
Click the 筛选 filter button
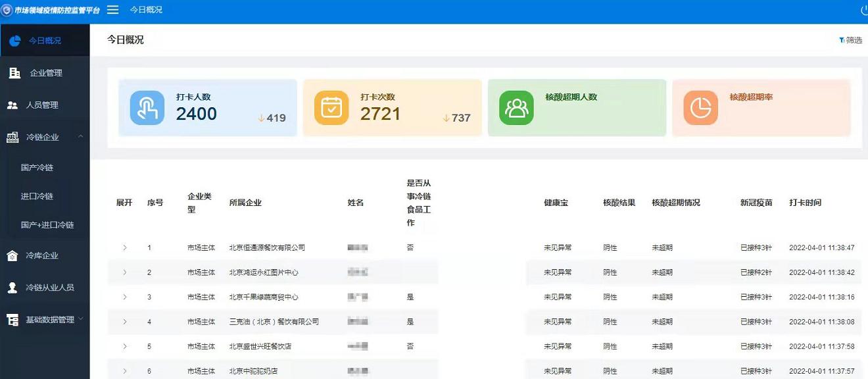point(851,40)
